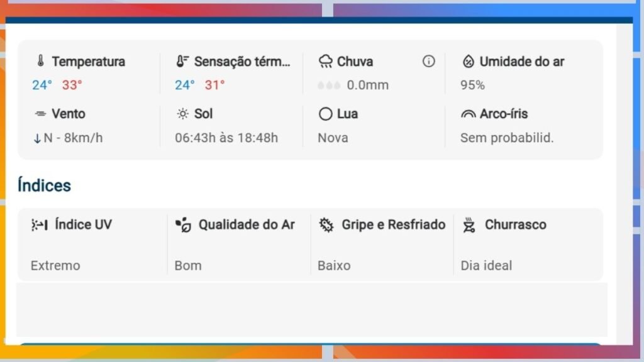
Task: Click the Vento wind icon
Action: 40,114
